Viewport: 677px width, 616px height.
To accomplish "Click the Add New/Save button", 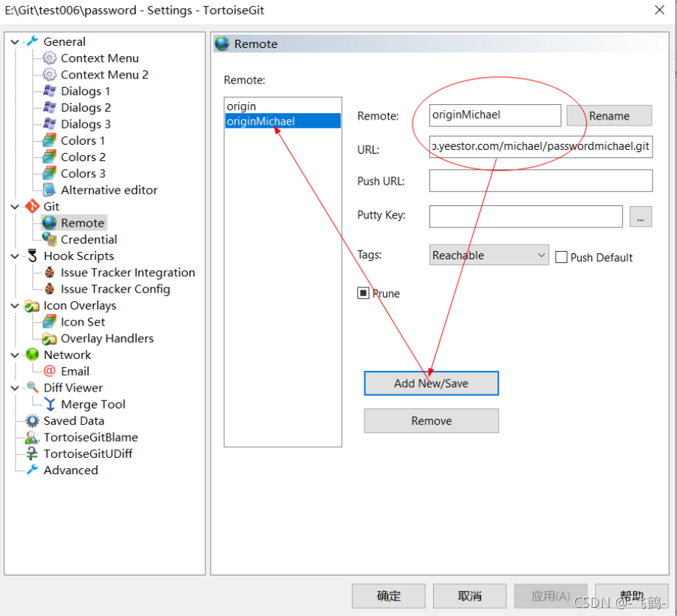I will pyautogui.click(x=431, y=383).
